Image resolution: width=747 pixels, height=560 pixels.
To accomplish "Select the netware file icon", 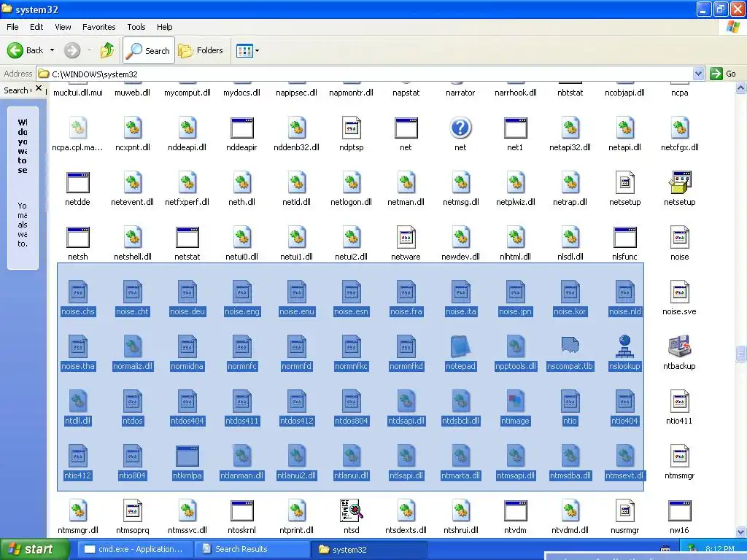I will [406, 237].
